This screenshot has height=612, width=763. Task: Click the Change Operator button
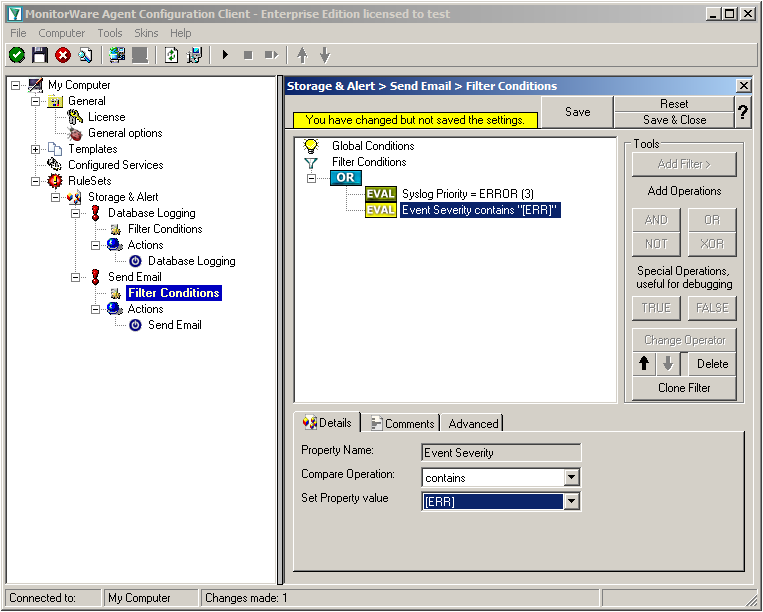684,340
